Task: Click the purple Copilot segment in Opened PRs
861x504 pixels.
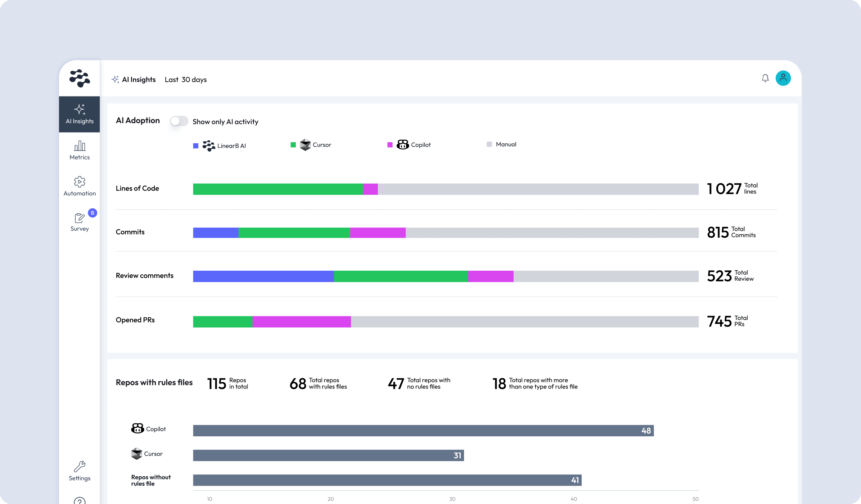Action: point(302,321)
